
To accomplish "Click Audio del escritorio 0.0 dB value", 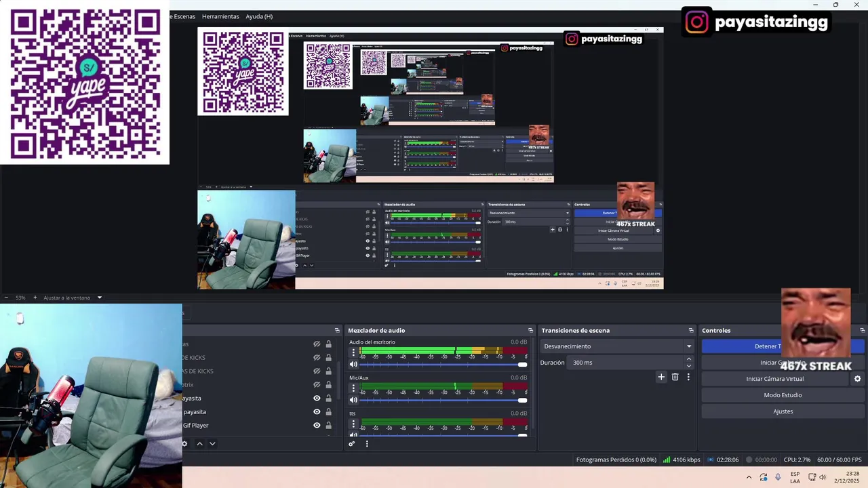I will (519, 342).
